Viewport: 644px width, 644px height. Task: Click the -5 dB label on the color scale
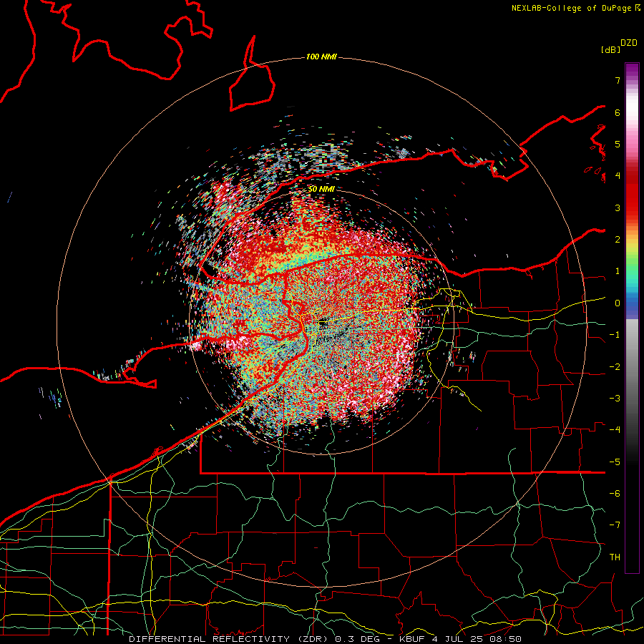tap(615, 462)
